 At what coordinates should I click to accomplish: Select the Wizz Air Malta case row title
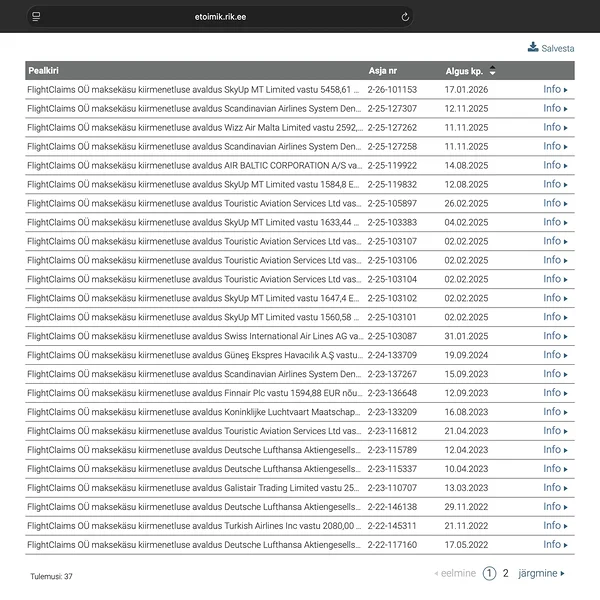coord(194,128)
